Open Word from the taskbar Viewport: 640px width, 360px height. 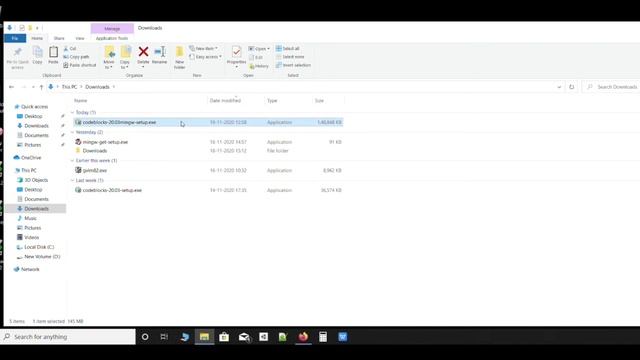342,337
